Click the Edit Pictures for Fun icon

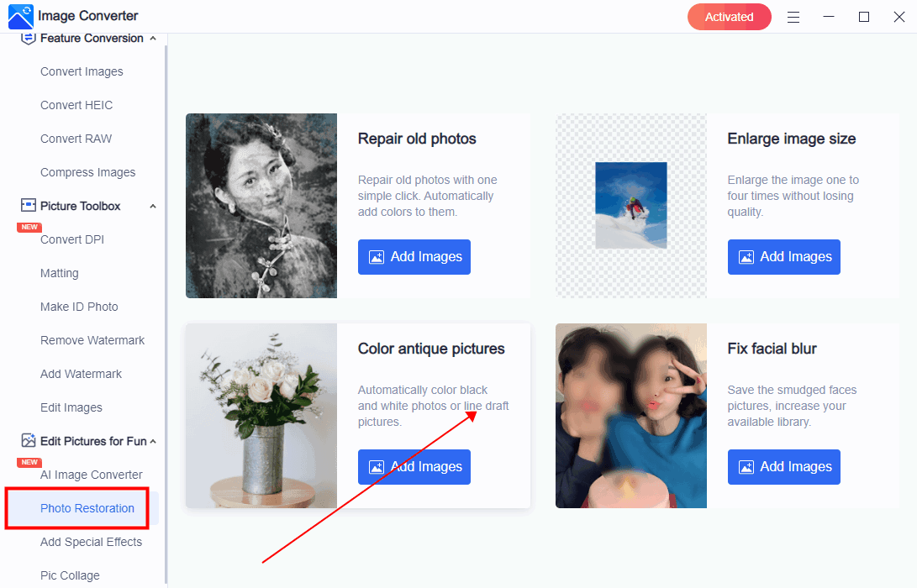pos(29,441)
